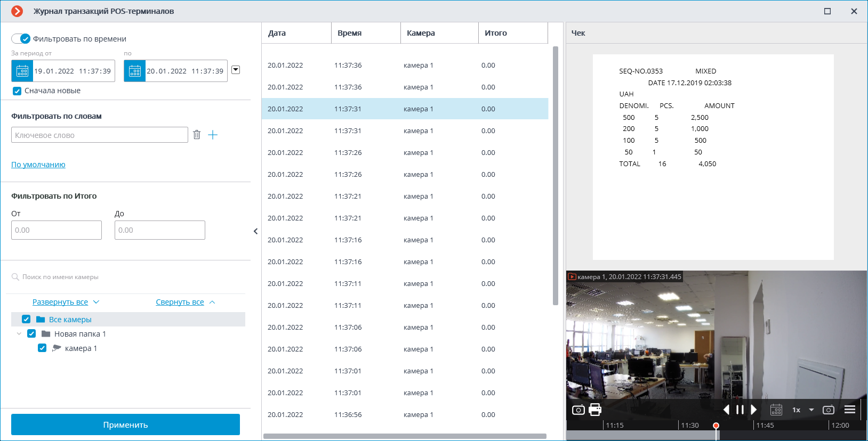Uncheck Новая папка 1 checkbox
The width and height of the screenshot is (868, 441).
31,333
